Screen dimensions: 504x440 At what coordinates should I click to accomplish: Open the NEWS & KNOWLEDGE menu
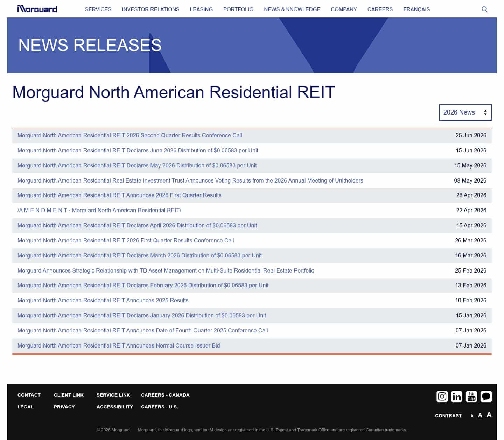click(292, 9)
